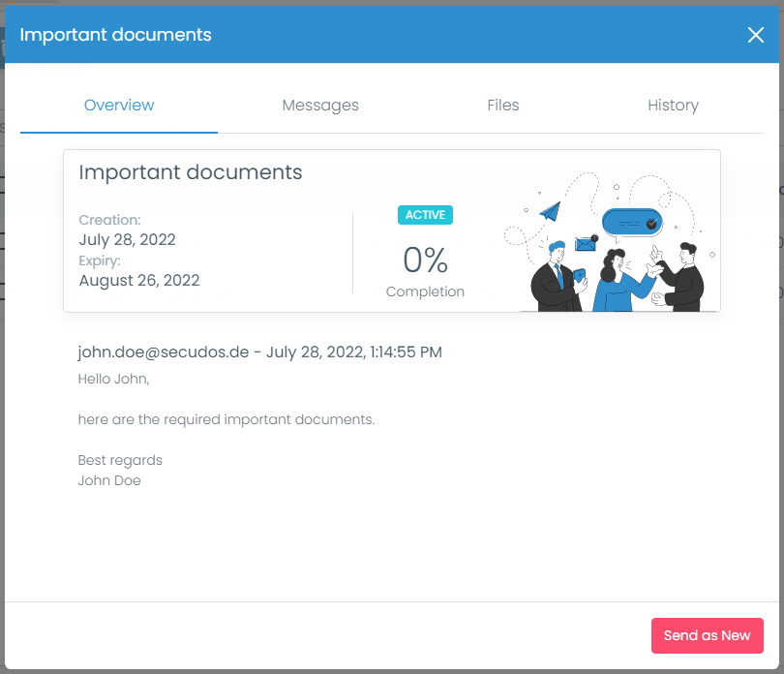
Task: Click the Completion label
Action: [x=424, y=291]
